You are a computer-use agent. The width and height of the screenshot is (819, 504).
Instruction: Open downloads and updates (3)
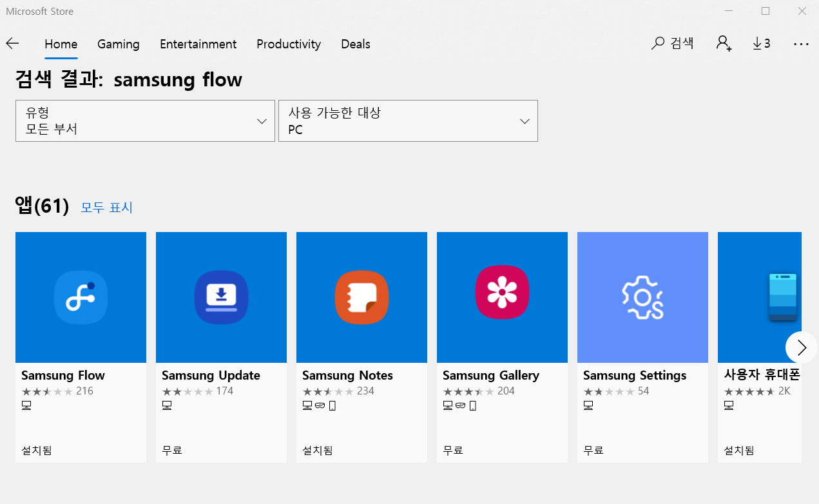tap(762, 44)
